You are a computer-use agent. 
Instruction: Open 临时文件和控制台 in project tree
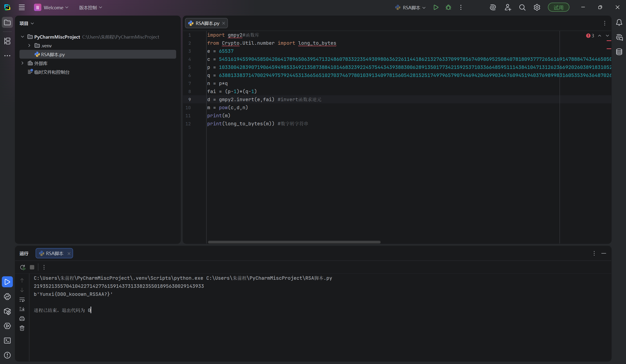click(52, 72)
